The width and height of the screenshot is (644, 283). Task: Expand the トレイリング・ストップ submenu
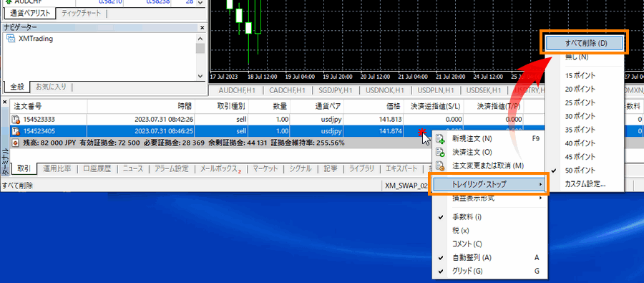coord(489,185)
